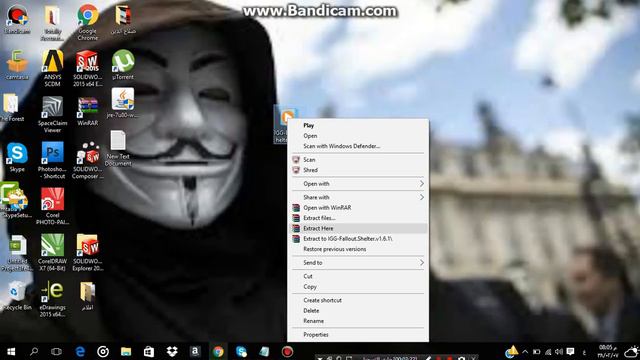Screen dimensions: 640x360
Task: Launch the Photoshop shortcut on desktop
Action: (x=53, y=160)
